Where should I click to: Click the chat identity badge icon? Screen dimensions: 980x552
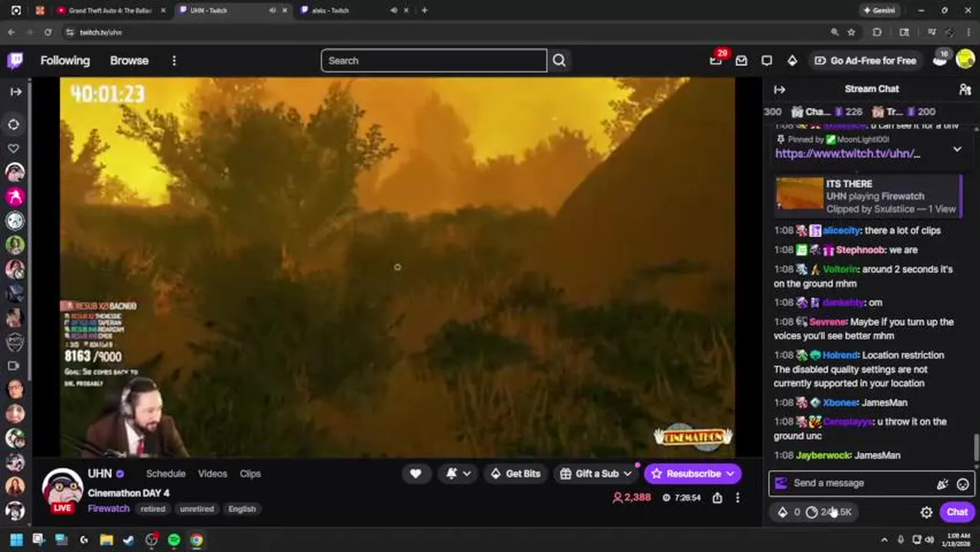tap(781, 483)
